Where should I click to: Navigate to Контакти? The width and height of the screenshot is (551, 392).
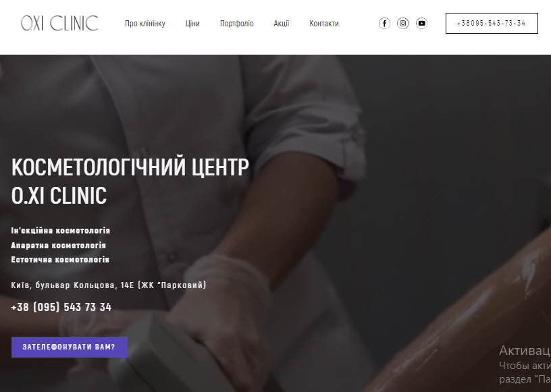[324, 24]
